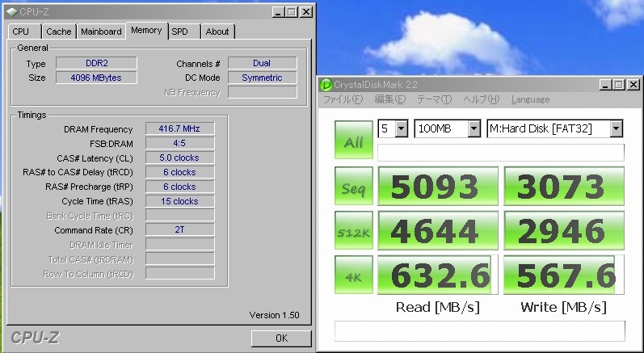This screenshot has height=353, width=644.
Task: Expand the M: Hard Disk drive dropdown
Action: pos(554,129)
